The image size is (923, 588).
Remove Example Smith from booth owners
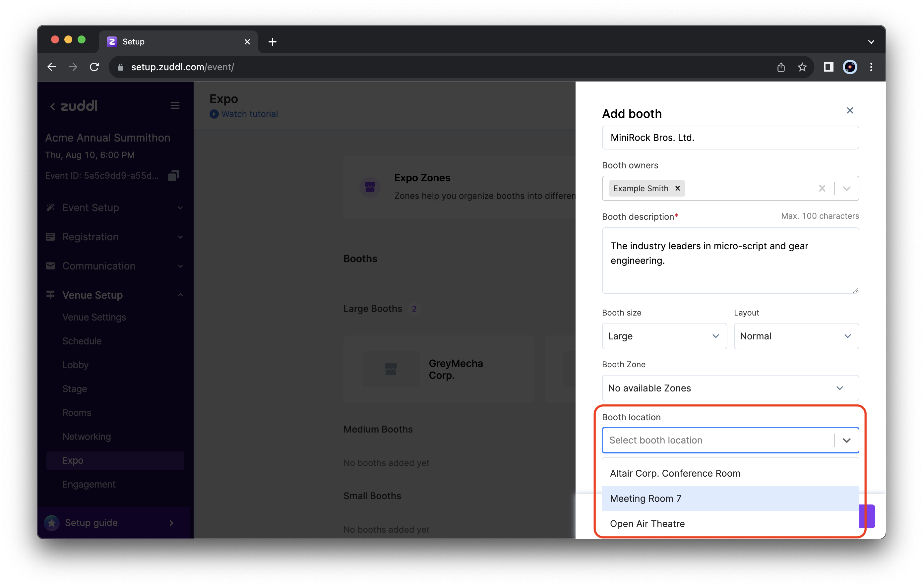tap(677, 188)
